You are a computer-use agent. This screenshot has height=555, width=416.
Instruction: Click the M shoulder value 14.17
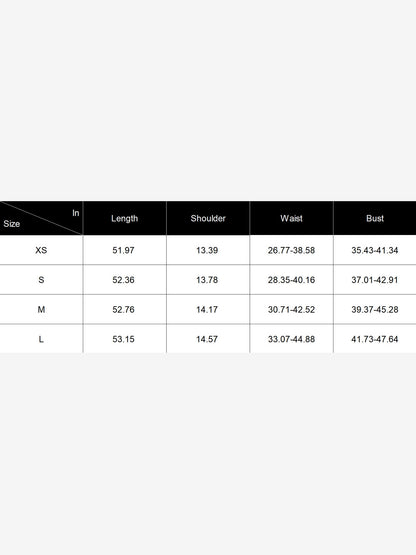click(x=207, y=310)
